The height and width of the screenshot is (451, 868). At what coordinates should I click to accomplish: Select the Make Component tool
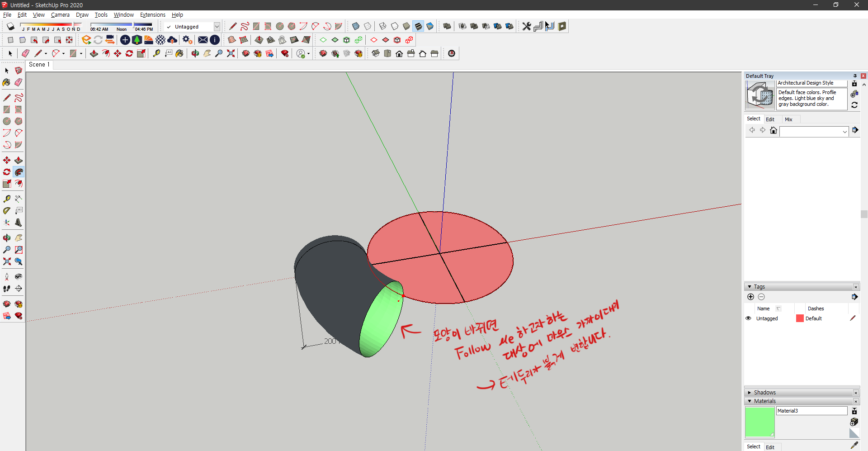pos(19,71)
